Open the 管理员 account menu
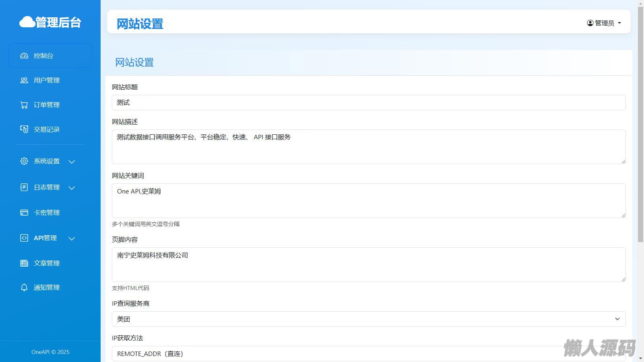644x362 pixels. (604, 23)
